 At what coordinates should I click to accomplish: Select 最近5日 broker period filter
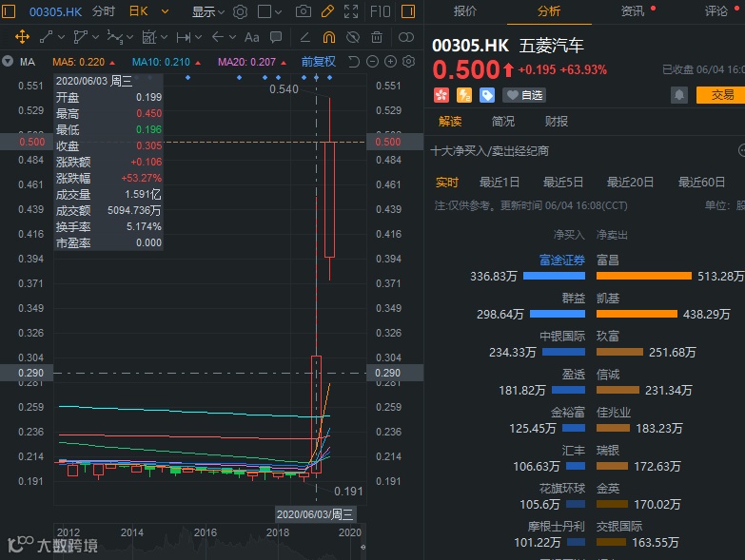point(563,183)
